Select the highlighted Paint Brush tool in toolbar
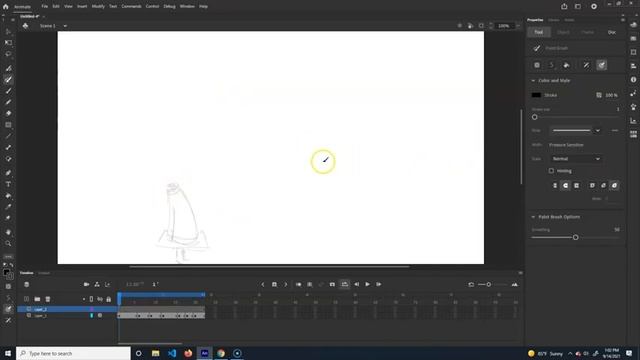This screenshot has width=640, height=360. pyautogui.click(x=8, y=80)
